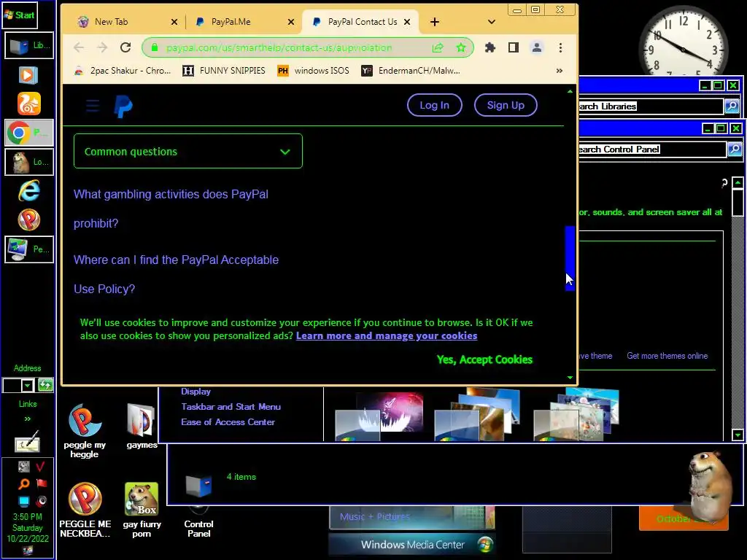
Task: Open 'Where can I find the PayPal Acceptable Use Policy?'
Action: [177, 274]
